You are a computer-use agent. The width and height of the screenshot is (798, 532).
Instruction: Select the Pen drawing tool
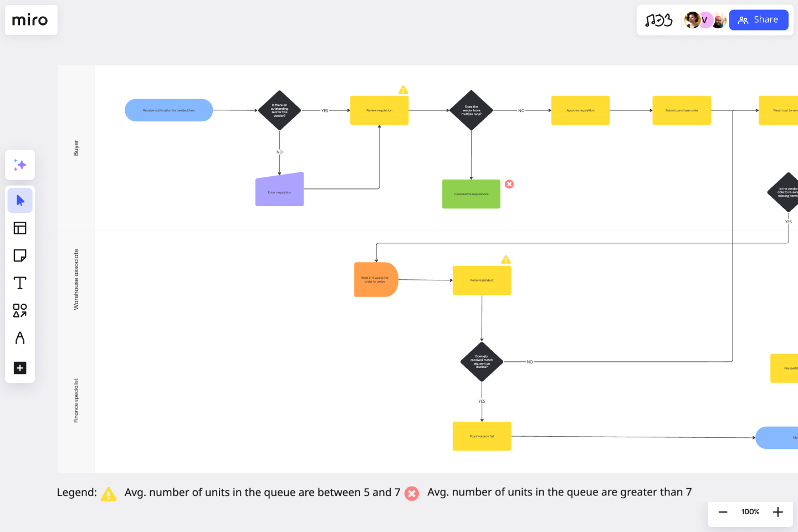20,339
